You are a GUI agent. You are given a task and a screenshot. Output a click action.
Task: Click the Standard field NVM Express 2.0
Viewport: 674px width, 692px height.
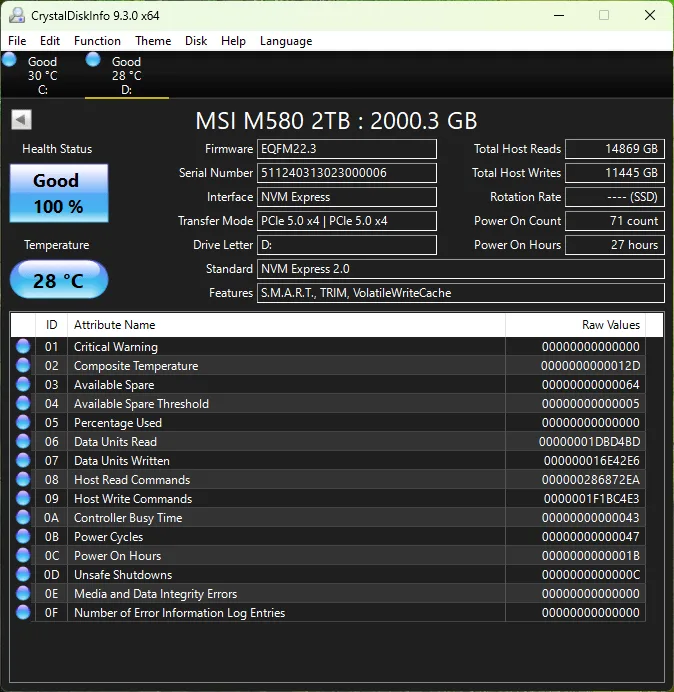pyautogui.click(x=461, y=269)
